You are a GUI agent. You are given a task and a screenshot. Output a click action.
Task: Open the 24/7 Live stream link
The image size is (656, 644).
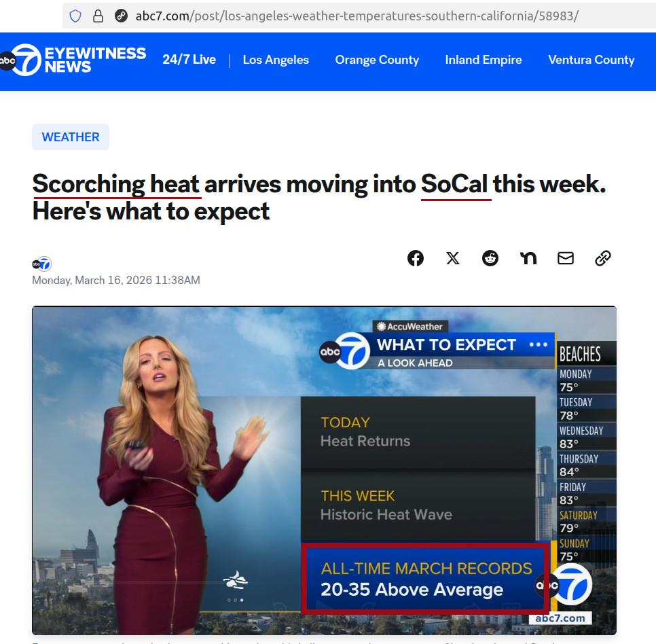pos(189,60)
